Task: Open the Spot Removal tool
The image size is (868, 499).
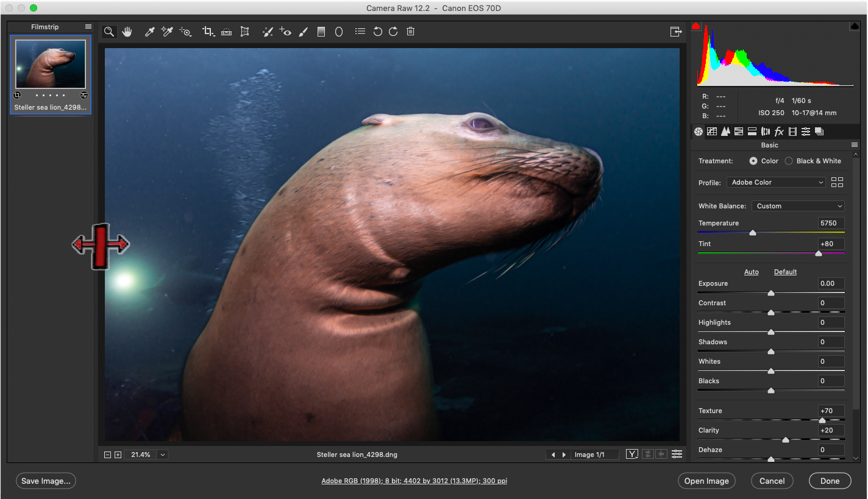Action: (268, 31)
